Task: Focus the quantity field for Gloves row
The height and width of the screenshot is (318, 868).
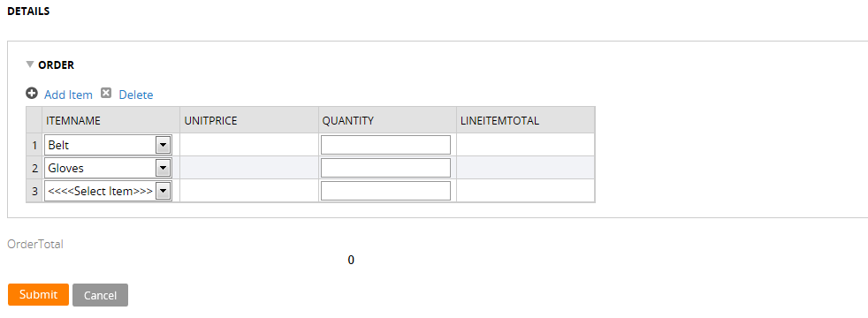Action: point(386,168)
